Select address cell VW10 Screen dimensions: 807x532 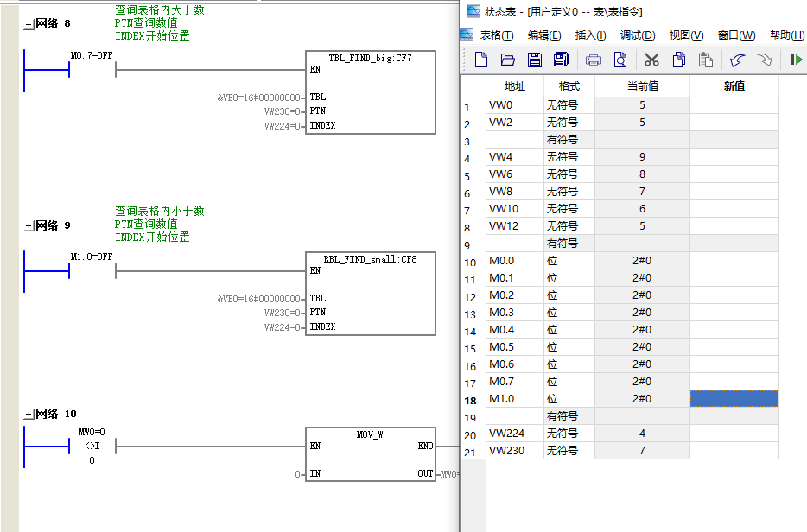[515, 209]
